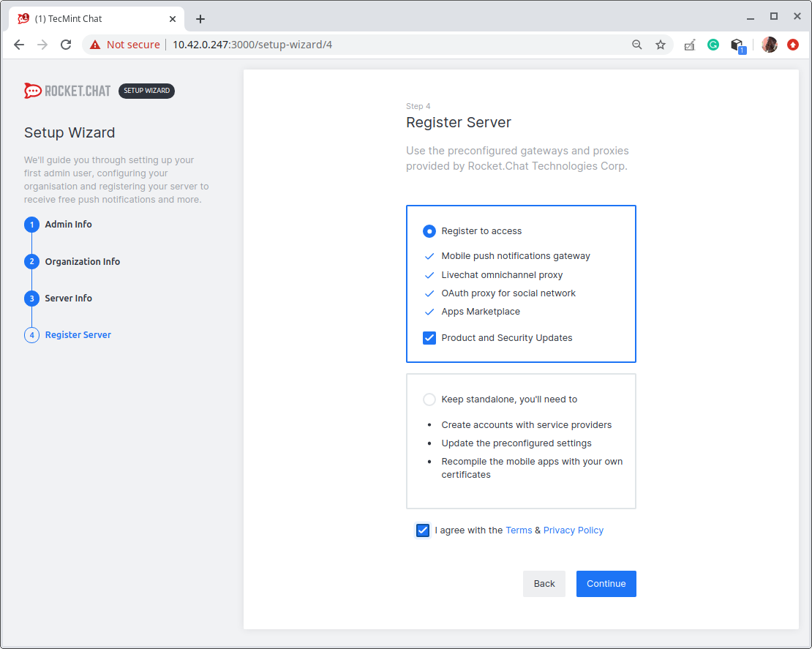This screenshot has width=812, height=649.
Task: Select step 3 Server Info circle
Action: [31, 299]
